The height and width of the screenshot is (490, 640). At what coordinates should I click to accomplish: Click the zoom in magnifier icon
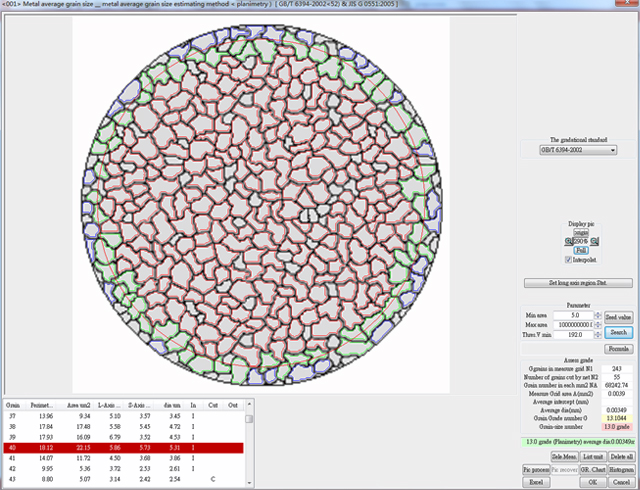click(x=593, y=241)
